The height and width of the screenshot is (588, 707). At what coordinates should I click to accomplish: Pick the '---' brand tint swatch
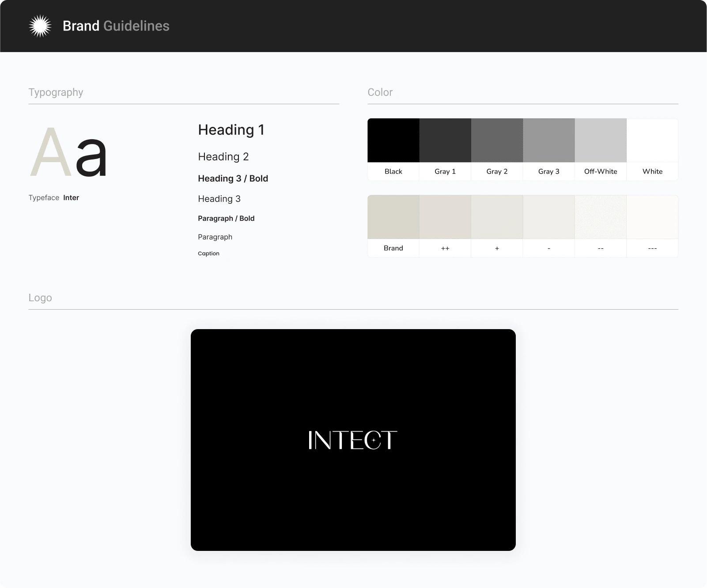(652, 217)
